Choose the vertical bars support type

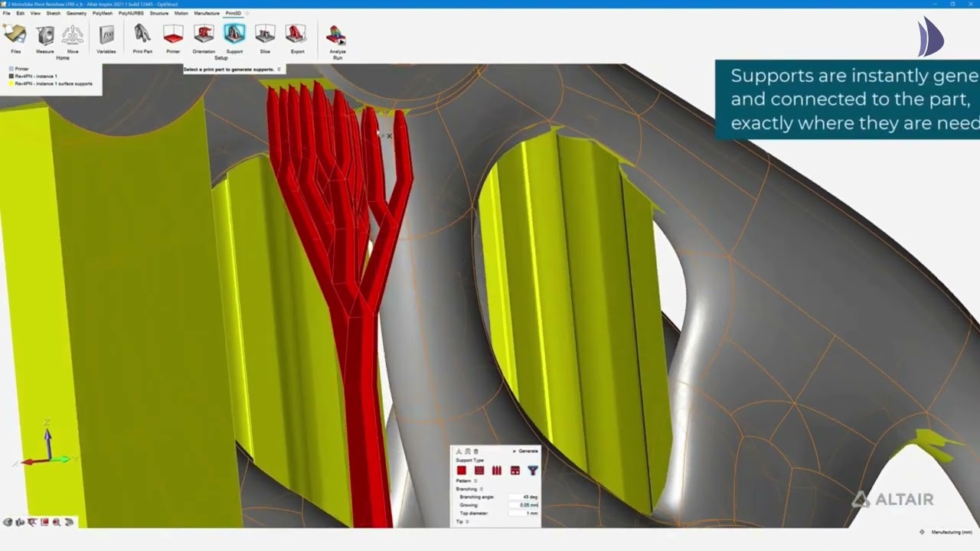click(497, 470)
